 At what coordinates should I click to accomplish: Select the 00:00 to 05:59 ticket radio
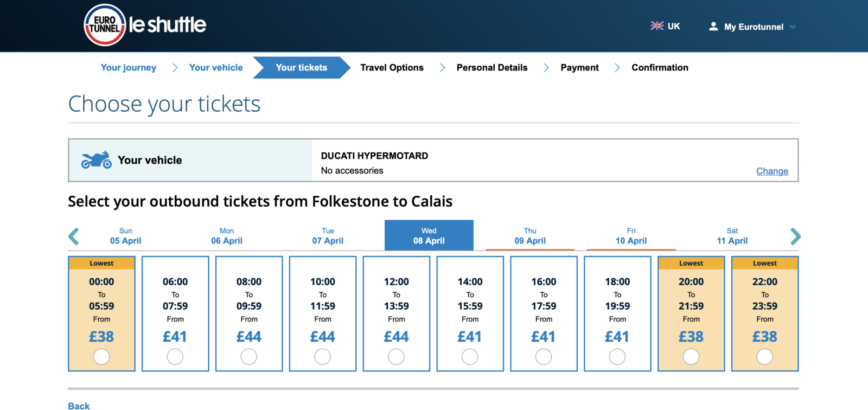[x=101, y=357]
